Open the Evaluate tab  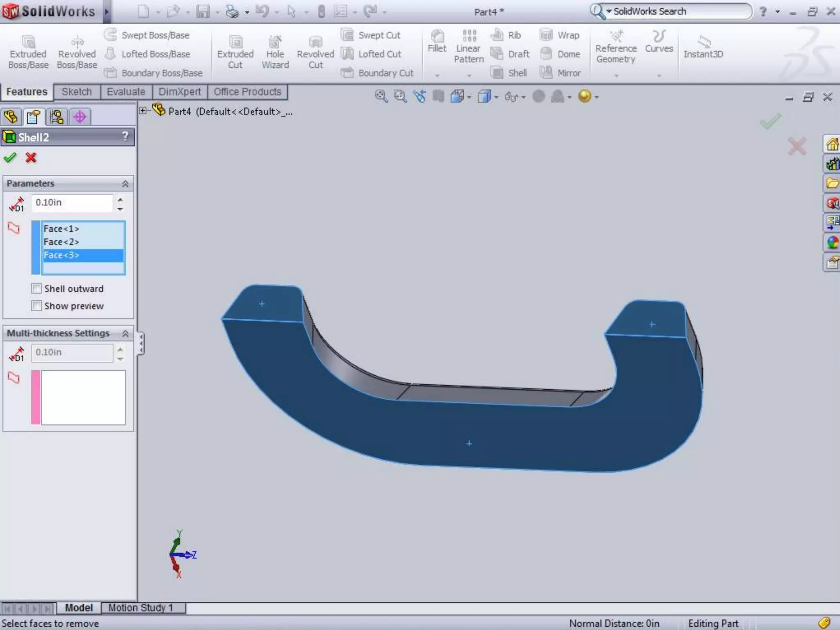pos(126,92)
